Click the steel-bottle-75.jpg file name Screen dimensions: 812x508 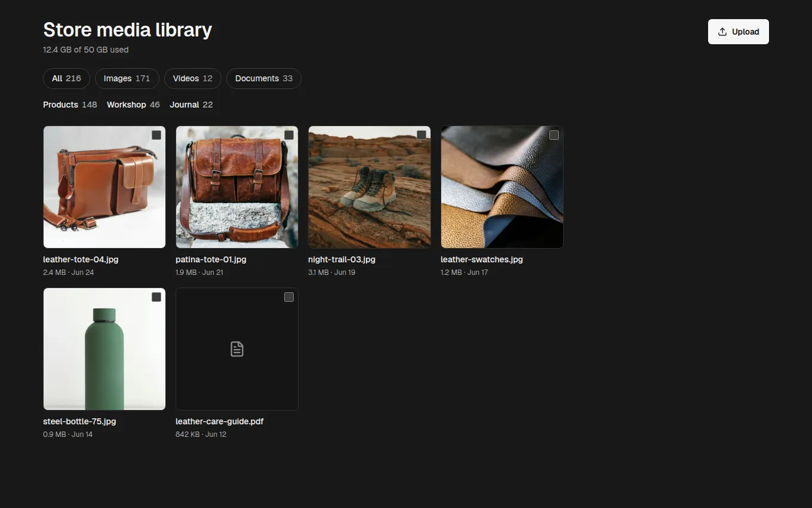point(79,421)
